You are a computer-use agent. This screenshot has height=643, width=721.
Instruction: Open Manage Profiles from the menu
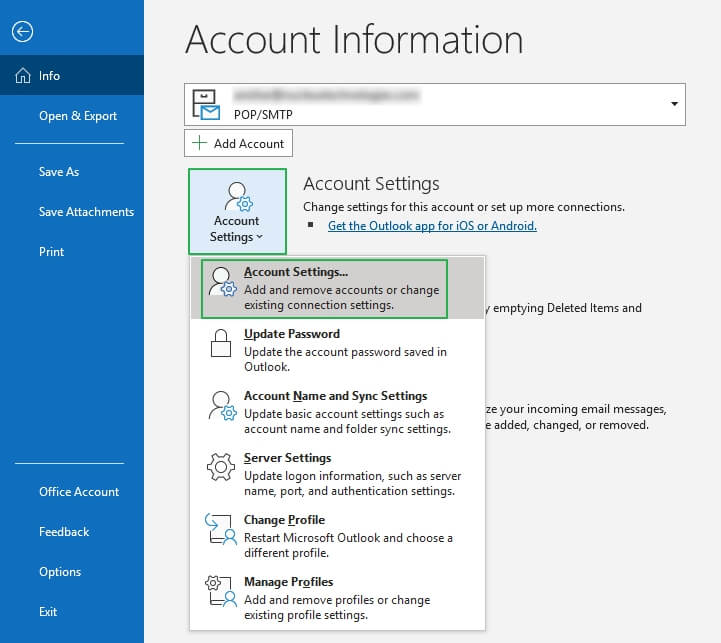(x=337, y=598)
